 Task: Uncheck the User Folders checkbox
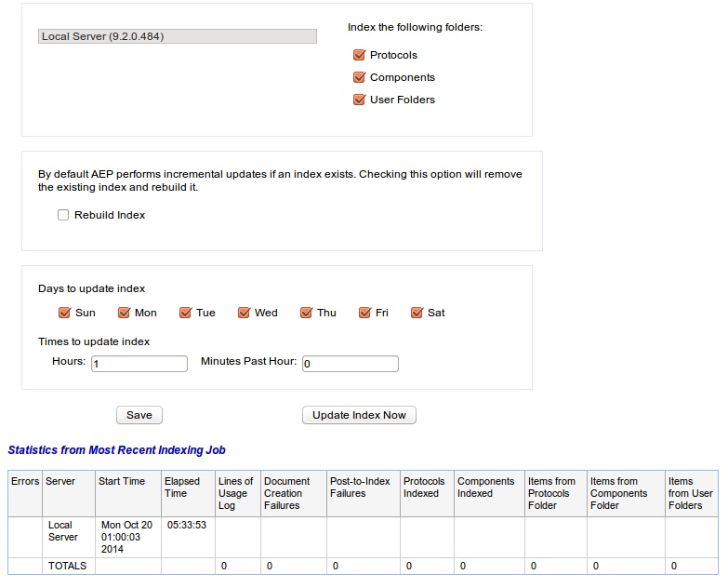359,100
